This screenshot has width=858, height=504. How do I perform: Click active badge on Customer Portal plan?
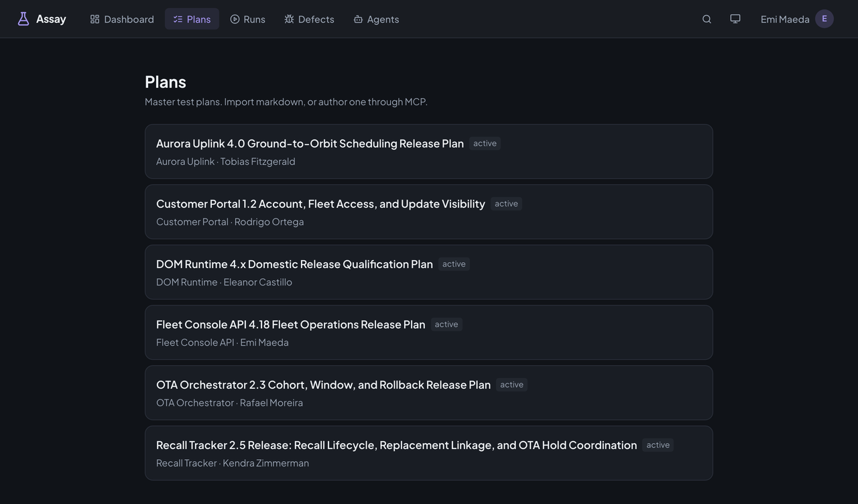tap(506, 204)
